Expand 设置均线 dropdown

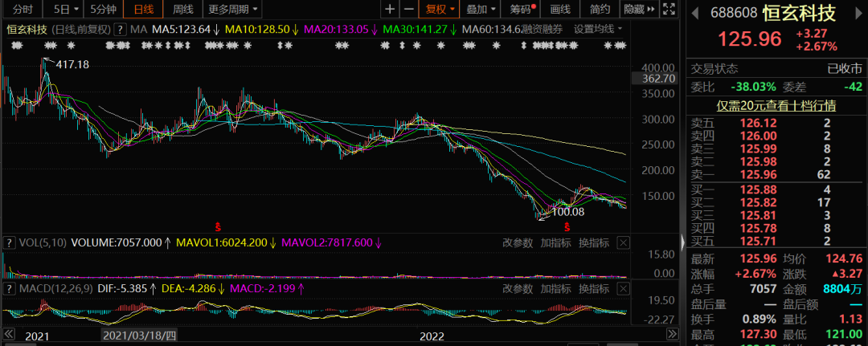pos(597,29)
